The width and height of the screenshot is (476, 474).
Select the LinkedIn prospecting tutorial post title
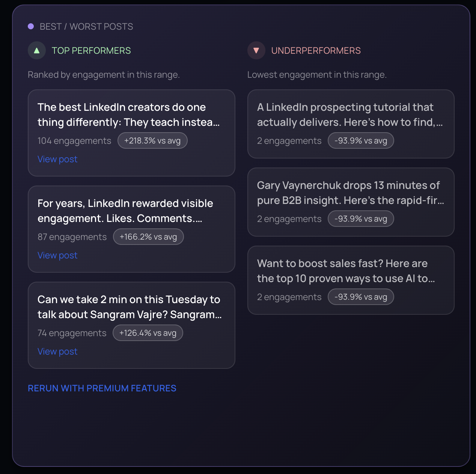click(x=350, y=115)
